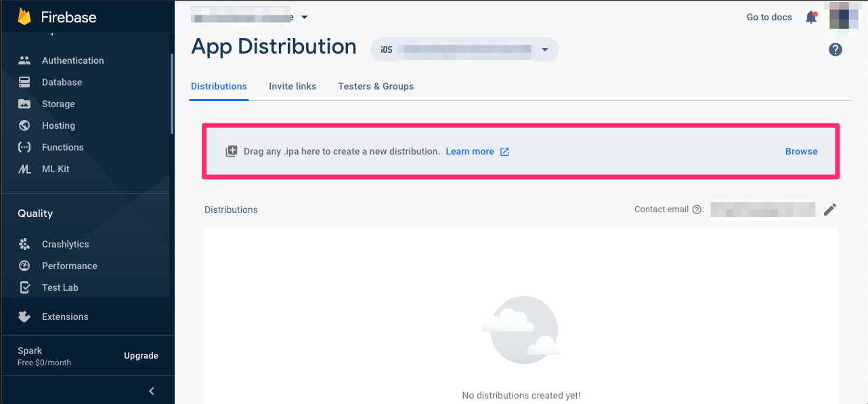Click the help question mark icon

tap(836, 49)
